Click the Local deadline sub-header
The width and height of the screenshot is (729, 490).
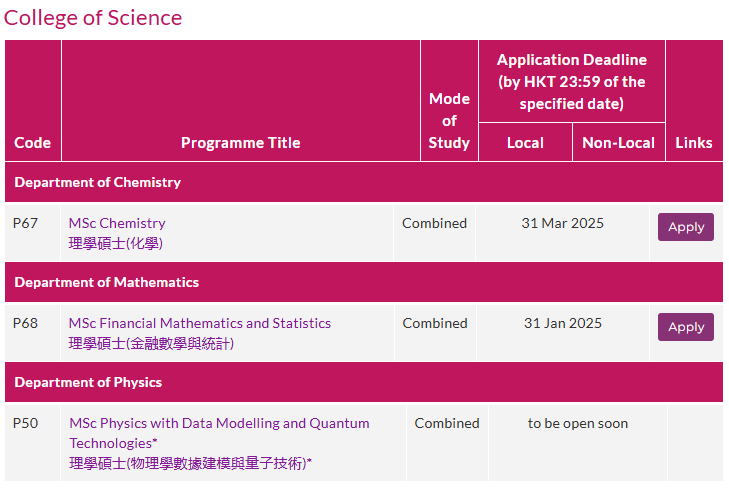(x=525, y=143)
